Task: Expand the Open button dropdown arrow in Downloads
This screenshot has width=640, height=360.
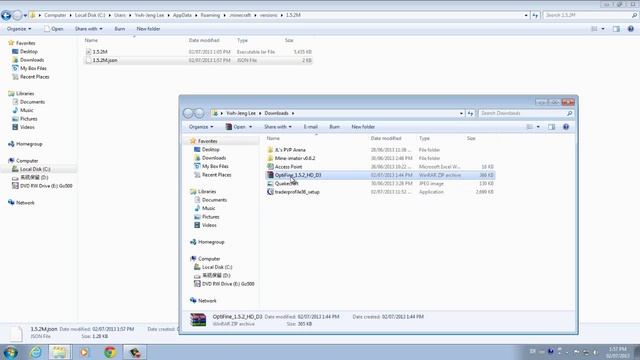Action: click(251, 127)
